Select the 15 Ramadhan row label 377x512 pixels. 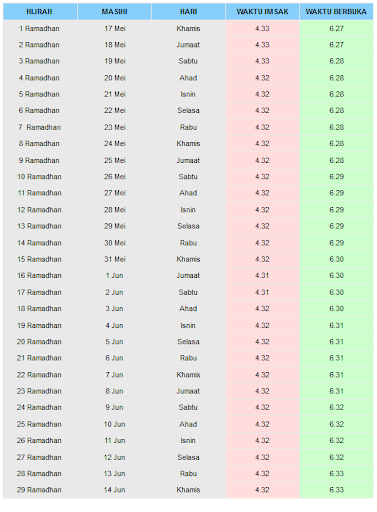[39, 259]
